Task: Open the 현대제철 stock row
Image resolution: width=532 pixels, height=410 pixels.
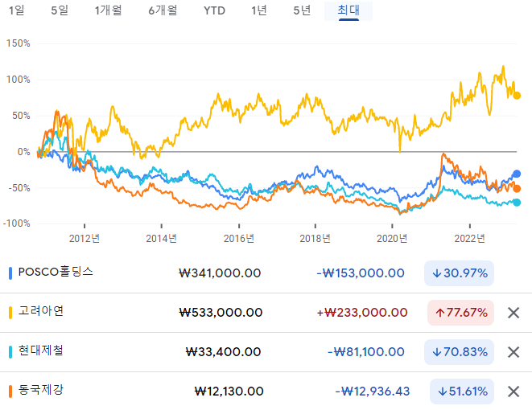Action: [x=266, y=352]
